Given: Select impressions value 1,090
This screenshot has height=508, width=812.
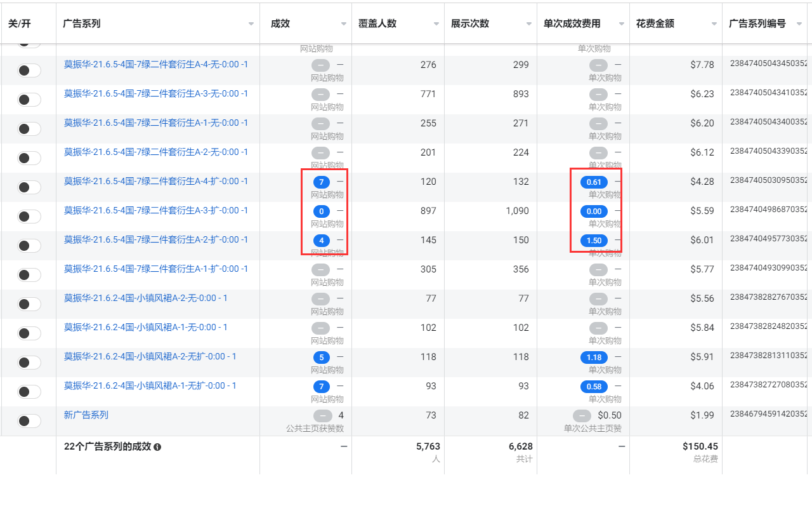Looking at the screenshot, I should coord(517,211).
